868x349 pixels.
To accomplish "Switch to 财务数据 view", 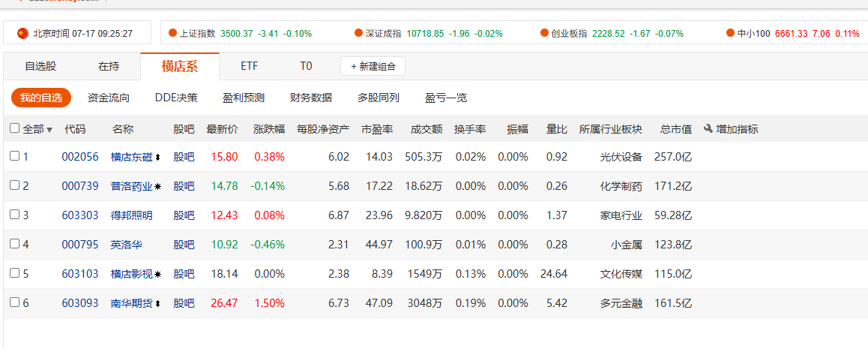I will [311, 98].
